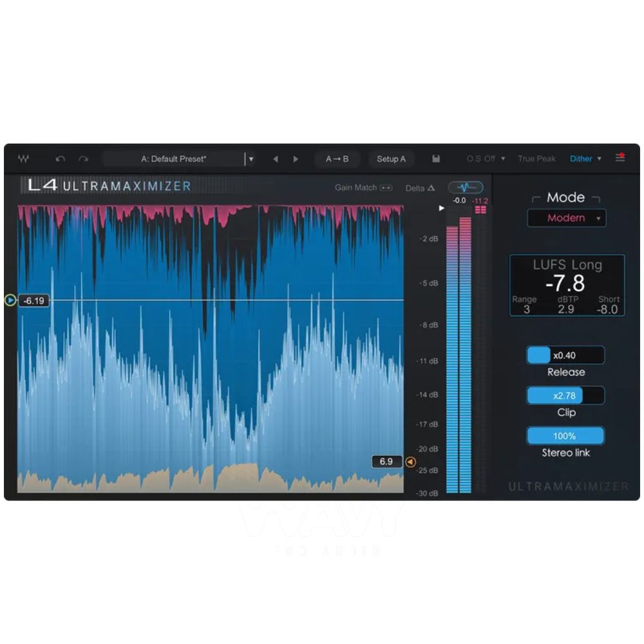Image resolution: width=644 pixels, height=644 pixels.
Task: Open the Mode dropdown showing Modern
Action: [x=567, y=218]
